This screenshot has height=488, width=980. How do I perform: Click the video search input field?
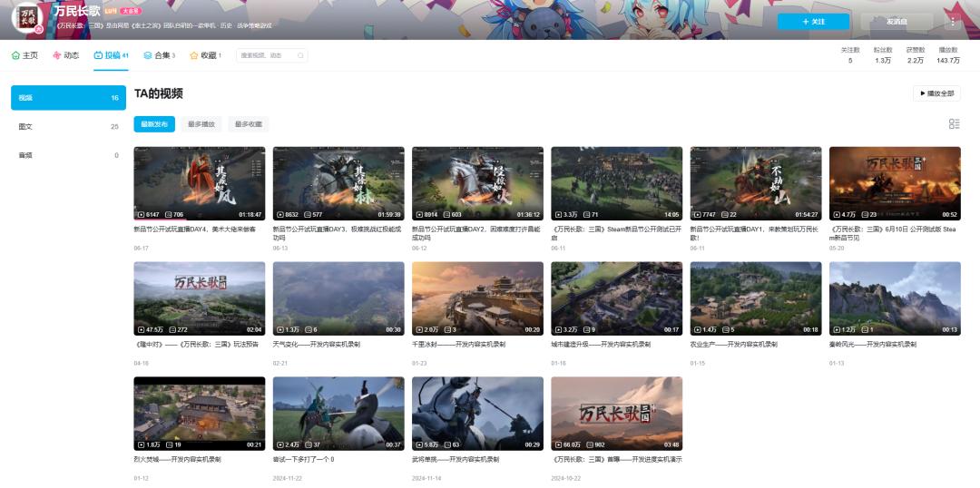(x=268, y=55)
